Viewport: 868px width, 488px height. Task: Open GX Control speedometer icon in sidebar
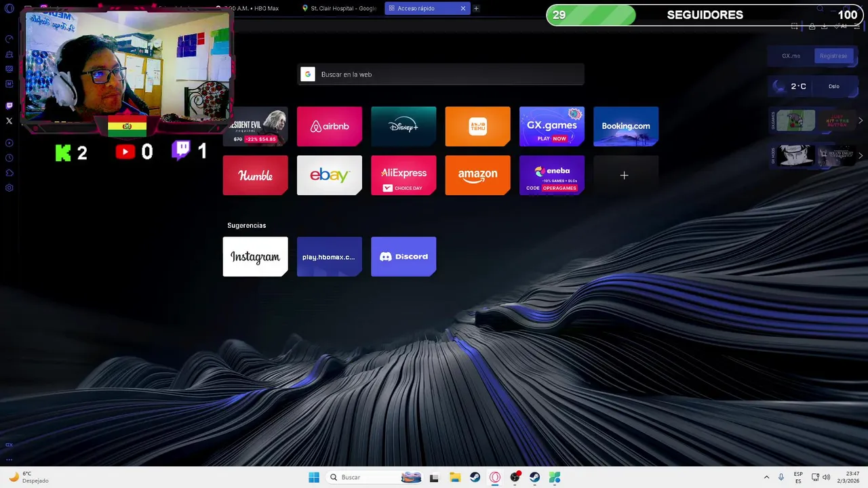point(9,39)
